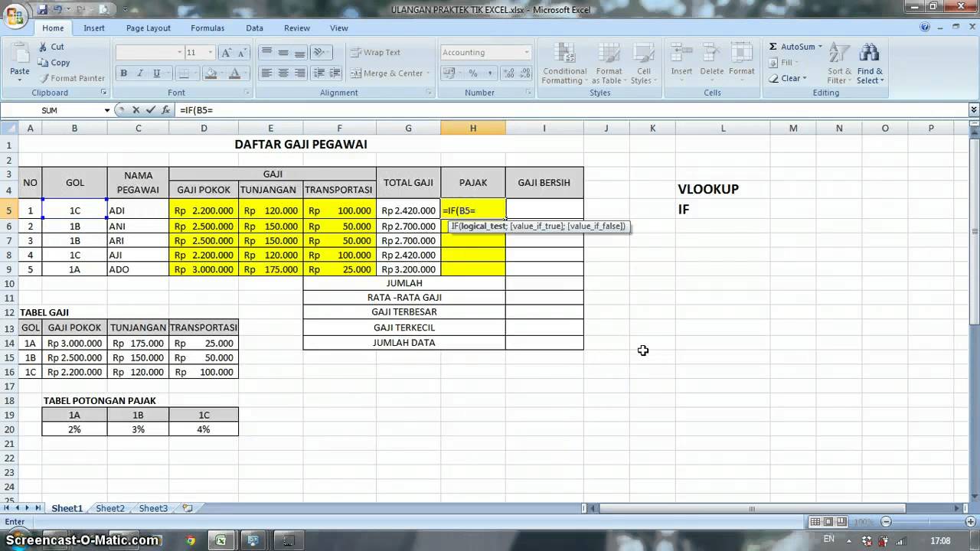980x551 pixels.
Task: Select column H header
Action: 472,128
